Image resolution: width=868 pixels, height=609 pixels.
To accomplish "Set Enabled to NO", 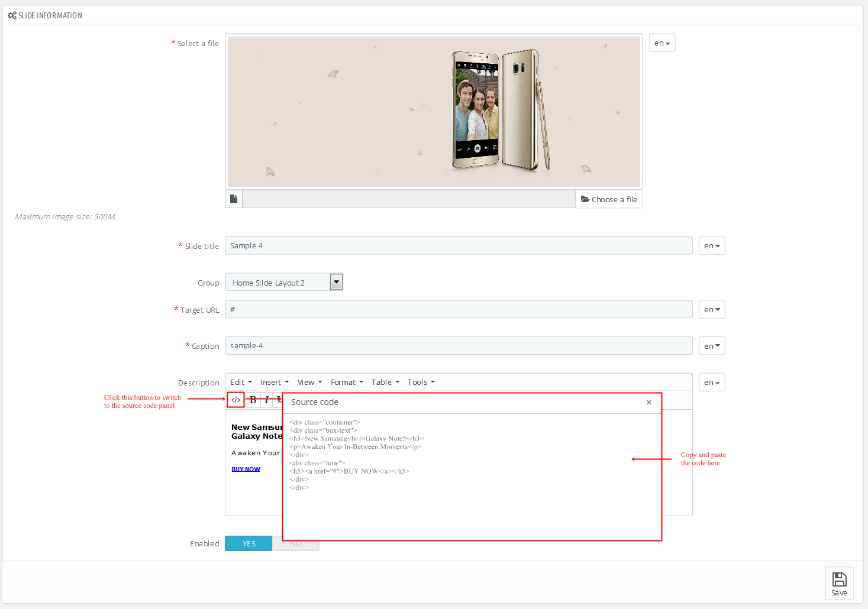I will [296, 544].
